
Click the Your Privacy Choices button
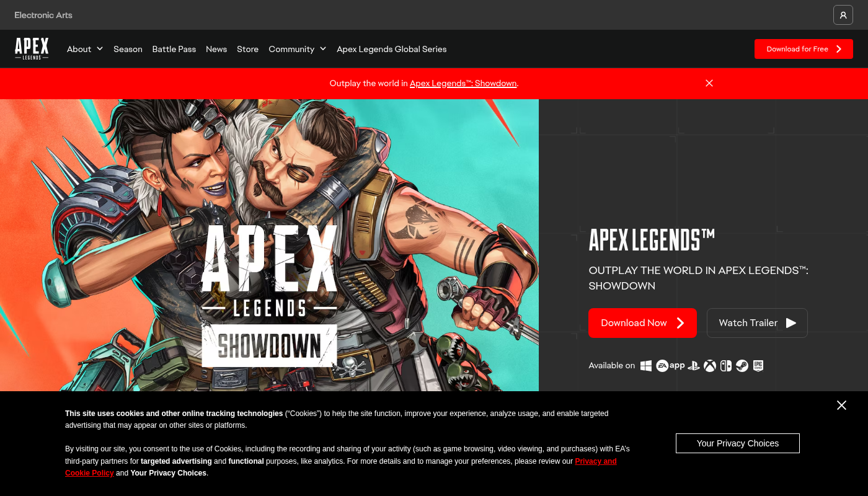[738, 443]
